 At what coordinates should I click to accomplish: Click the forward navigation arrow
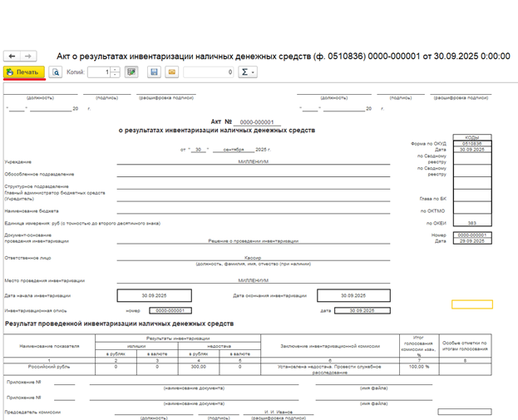[x=28, y=57]
